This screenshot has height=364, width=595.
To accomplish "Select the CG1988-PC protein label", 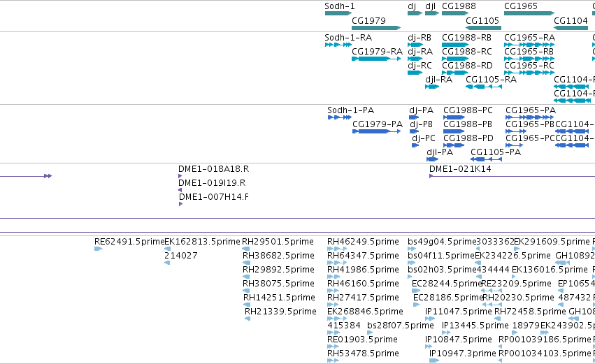I will (468, 110).
